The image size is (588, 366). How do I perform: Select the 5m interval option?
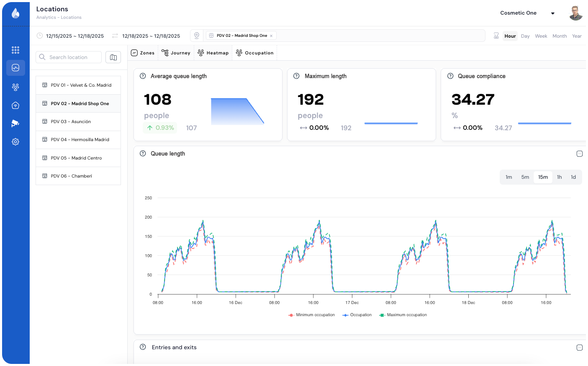tap(525, 177)
